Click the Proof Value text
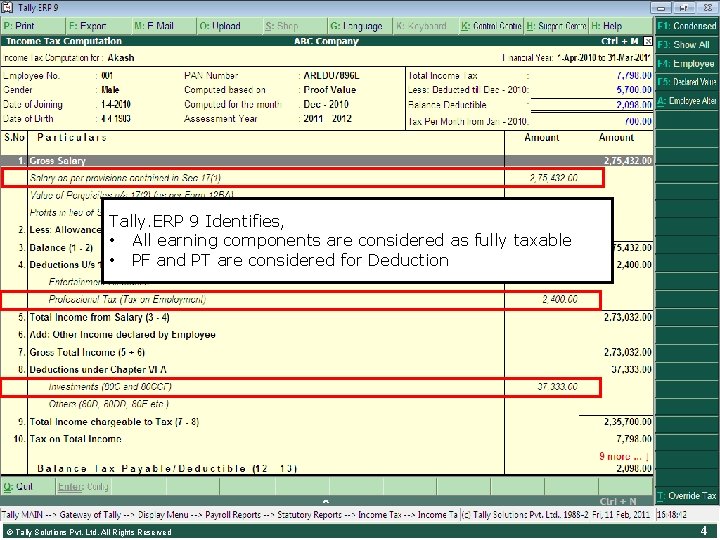Screen dimensions: 720x540 tap(330, 90)
